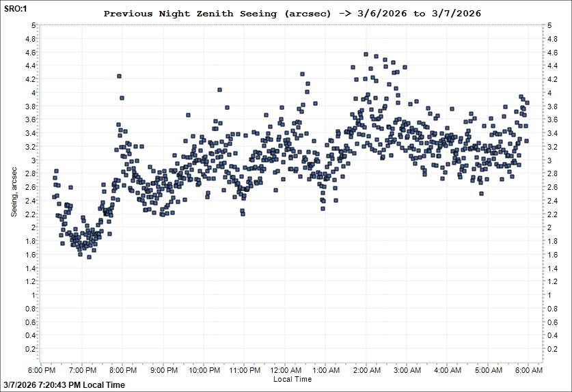Click the isolated 4.25 arcsec point near 8:00 PM
This screenshot has width=572, height=392.
(119, 76)
